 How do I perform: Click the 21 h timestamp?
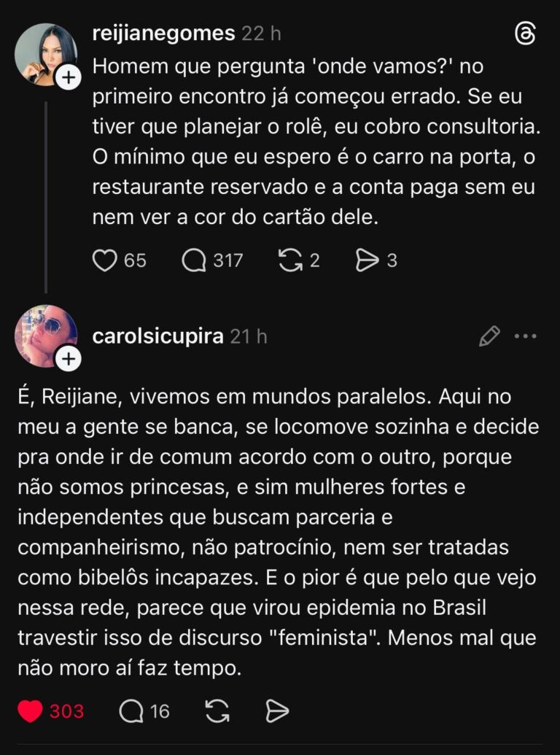pyautogui.click(x=249, y=336)
